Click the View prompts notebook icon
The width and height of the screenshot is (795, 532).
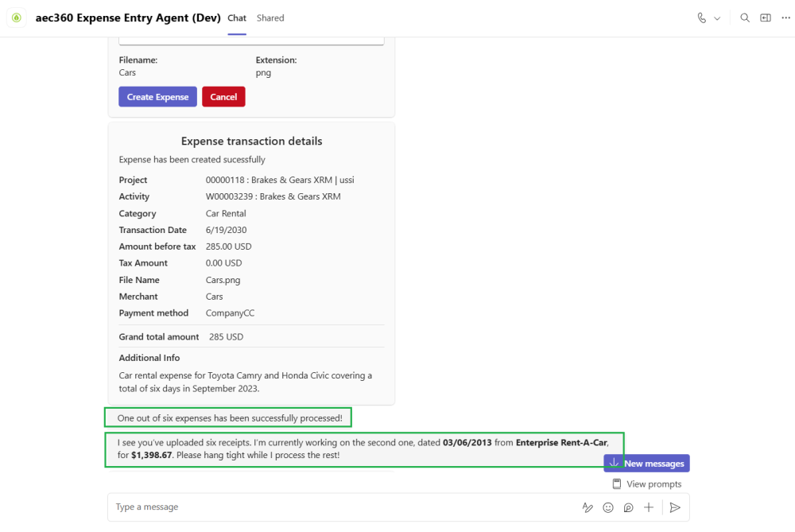(x=617, y=483)
